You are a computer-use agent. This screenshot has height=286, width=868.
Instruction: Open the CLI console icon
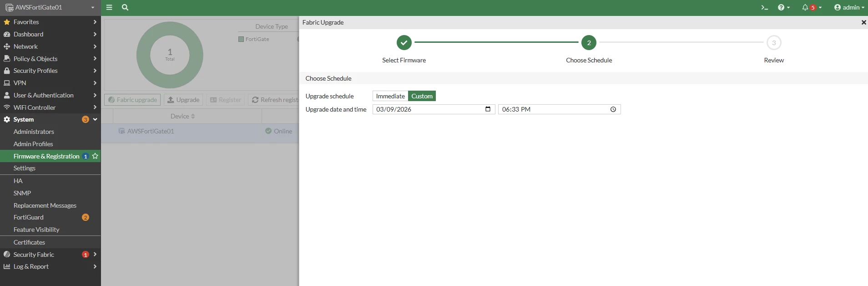coord(765,7)
